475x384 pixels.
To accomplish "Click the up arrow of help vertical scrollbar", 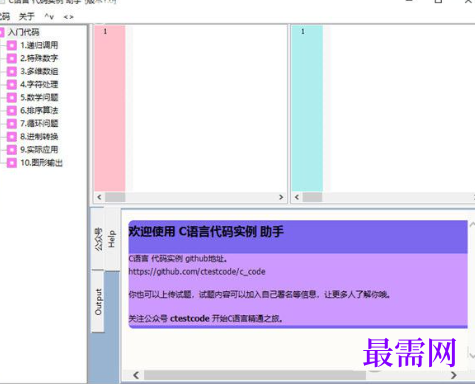I will point(472,225).
